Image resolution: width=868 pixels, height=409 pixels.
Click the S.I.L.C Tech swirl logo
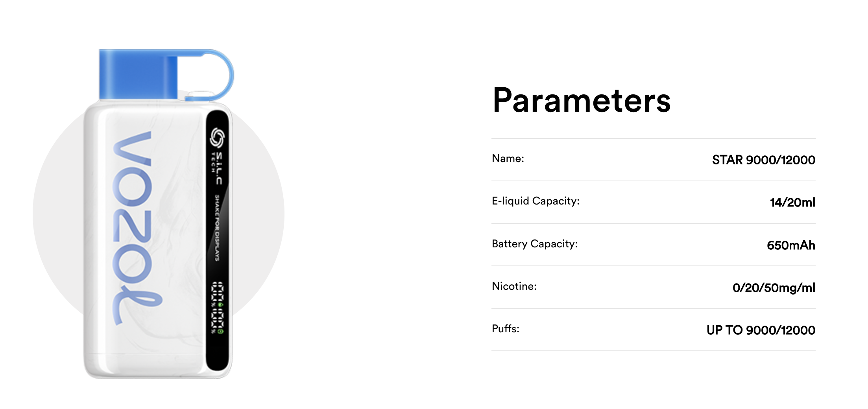217,138
